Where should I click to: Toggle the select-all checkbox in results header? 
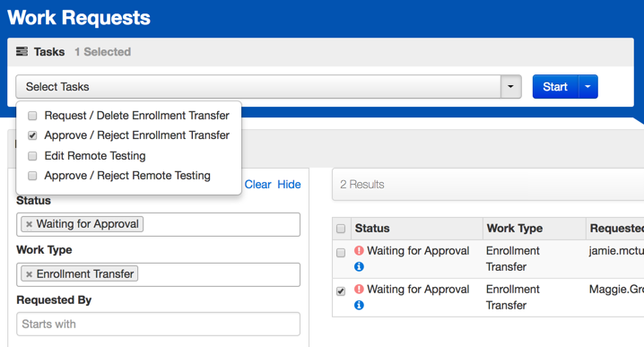(x=341, y=229)
